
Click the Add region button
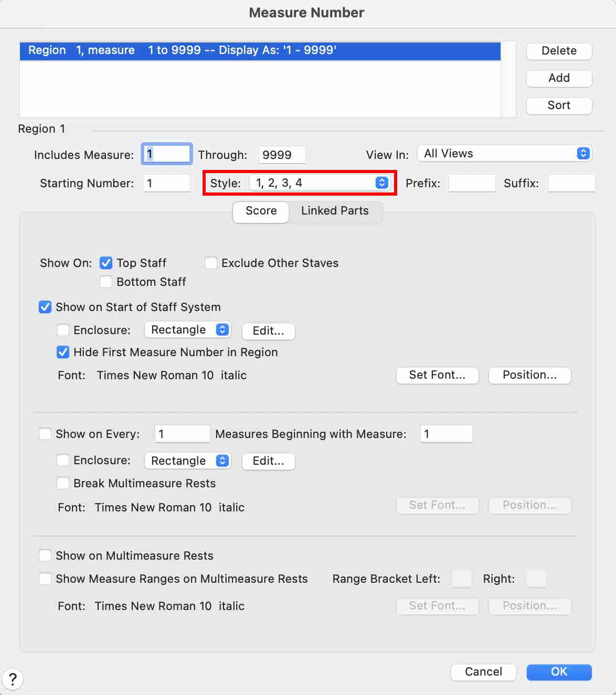point(559,78)
